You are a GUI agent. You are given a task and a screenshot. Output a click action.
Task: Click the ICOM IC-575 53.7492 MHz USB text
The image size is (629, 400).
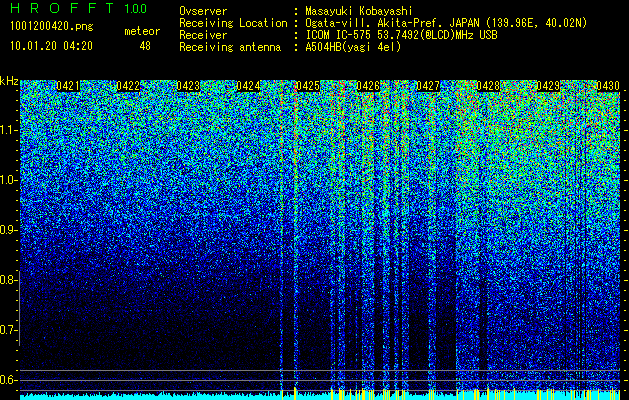click(402, 35)
